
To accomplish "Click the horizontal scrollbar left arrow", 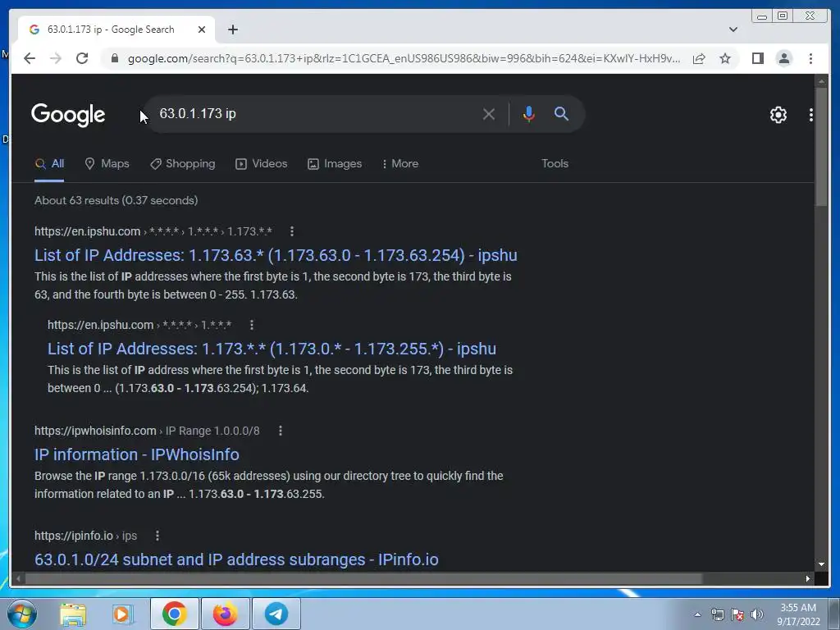I will tap(18, 578).
